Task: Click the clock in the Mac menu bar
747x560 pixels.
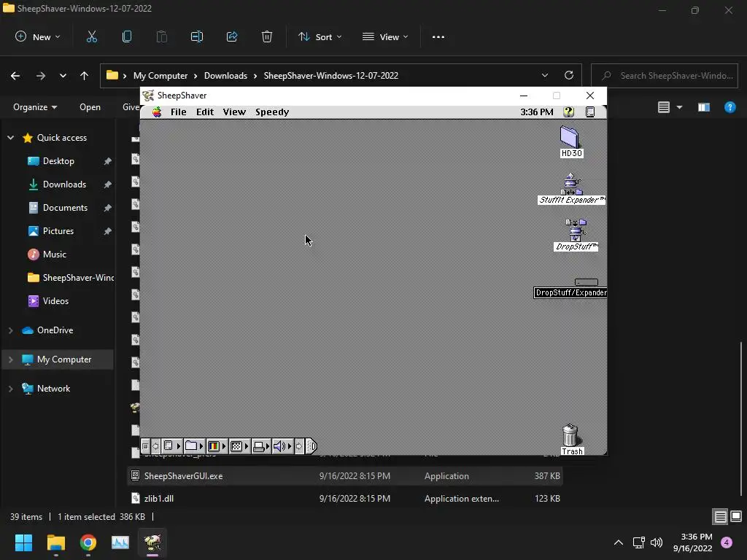Action: click(537, 112)
